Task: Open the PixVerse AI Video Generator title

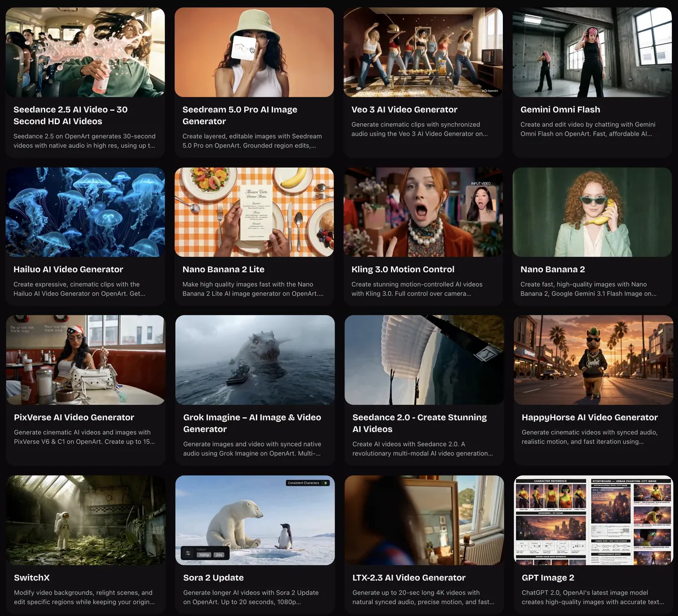Action: click(74, 417)
